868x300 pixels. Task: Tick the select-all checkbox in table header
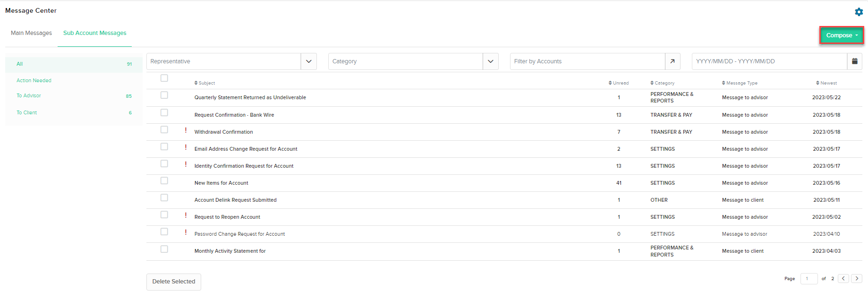(164, 78)
